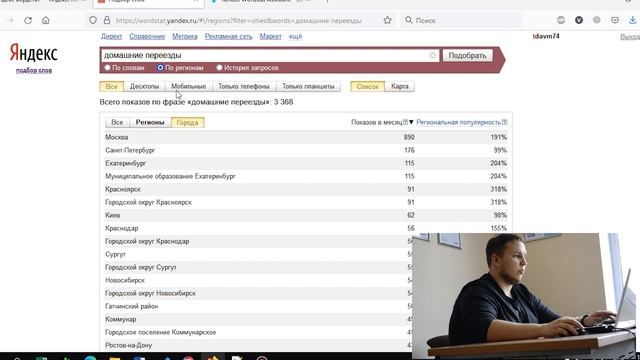Viewport: 640px width, 360px height.
Task: Bookmark this page with the star icon
Action: click(x=387, y=20)
